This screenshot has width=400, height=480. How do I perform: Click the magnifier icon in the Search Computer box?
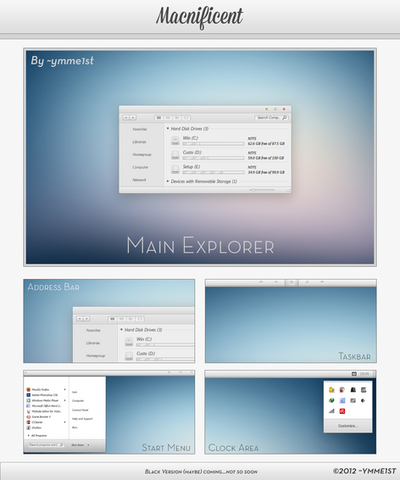284,118
